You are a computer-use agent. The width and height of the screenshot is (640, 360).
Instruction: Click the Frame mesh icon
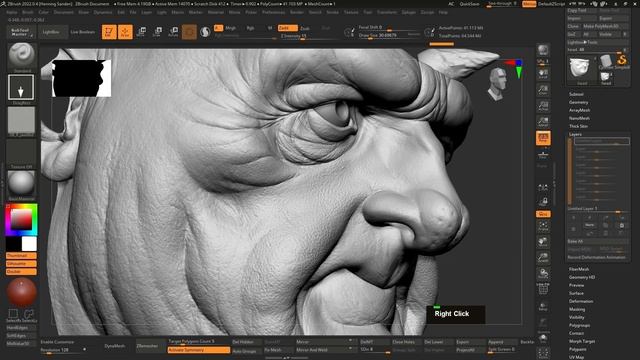pyautogui.click(x=543, y=226)
